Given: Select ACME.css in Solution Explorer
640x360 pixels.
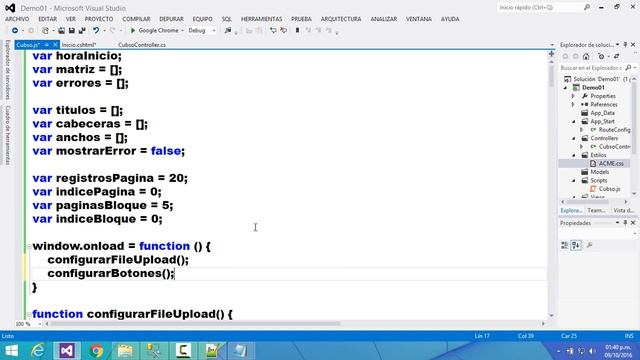Looking at the screenshot, I should click(x=611, y=163).
